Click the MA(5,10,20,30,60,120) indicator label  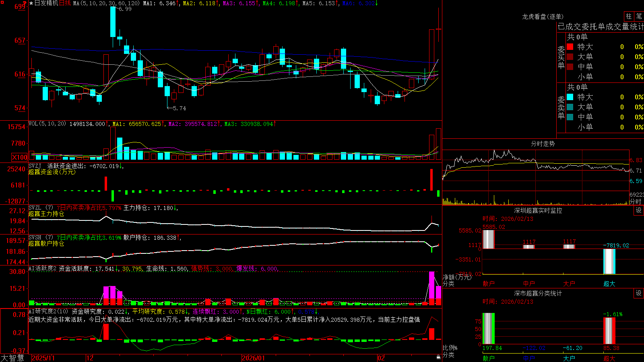coord(106,3)
